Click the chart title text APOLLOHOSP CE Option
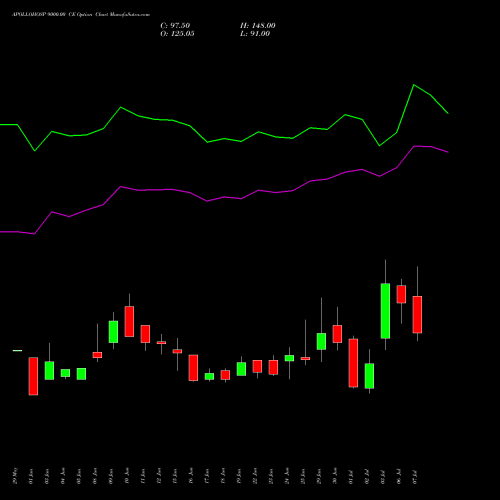Image resolution: width=500 pixels, height=500 pixels. coord(81,15)
